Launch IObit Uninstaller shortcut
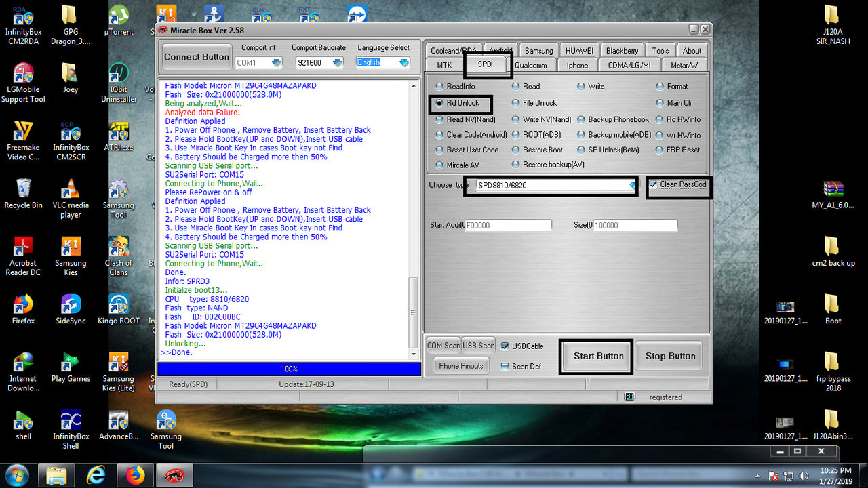Image resolution: width=868 pixels, height=488 pixels. tap(118, 83)
